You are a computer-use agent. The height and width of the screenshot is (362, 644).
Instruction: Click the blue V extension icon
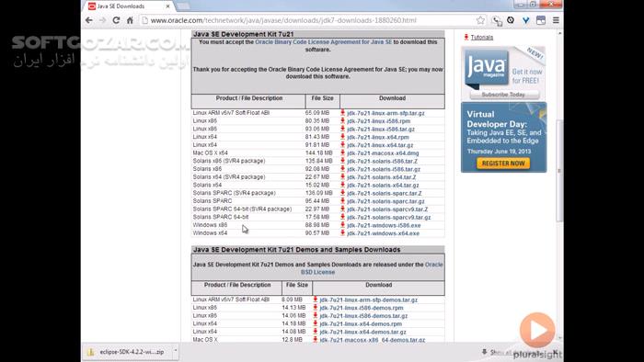tap(525, 20)
